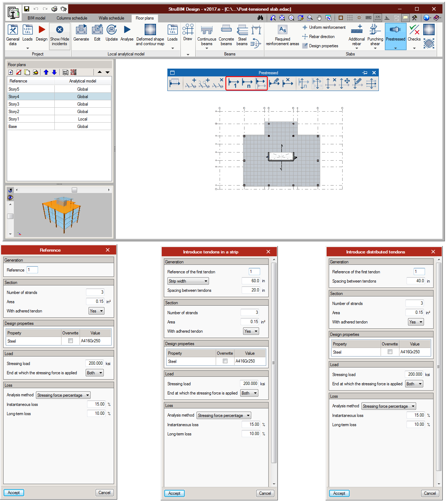
Task: Open the Strip width dropdown
Action: pos(188,281)
